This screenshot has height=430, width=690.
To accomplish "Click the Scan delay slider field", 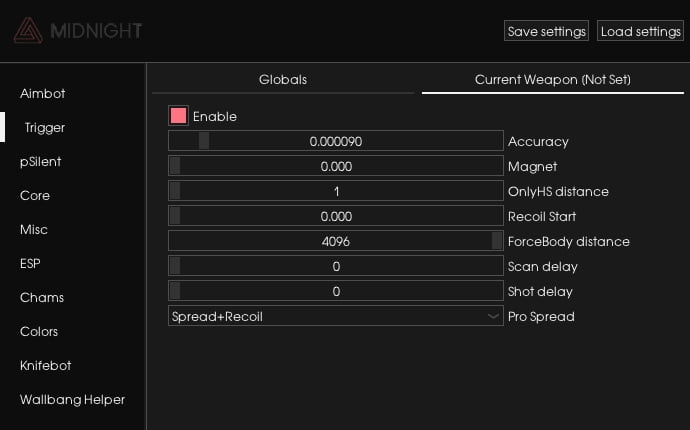I will pyautogui.click(x=336, y=266).
